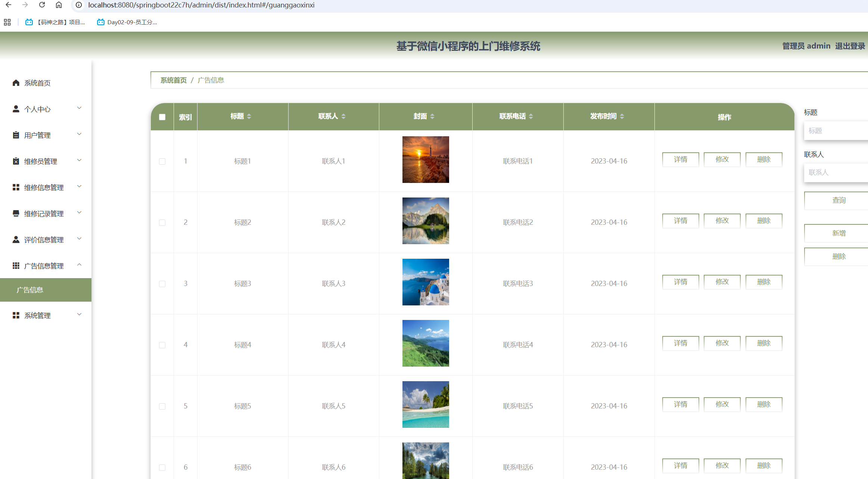Click the icon beside 维修记录管理
868x479 pixels.
16,213
